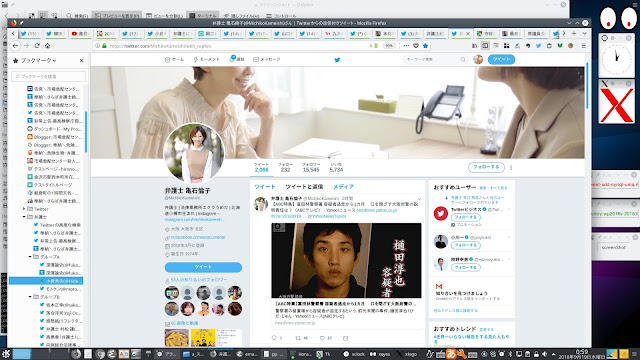The width and height of the screenshot is (640, 360).
Task: Click the blue ツイート button in header
Action: click(x=501, y=60)
